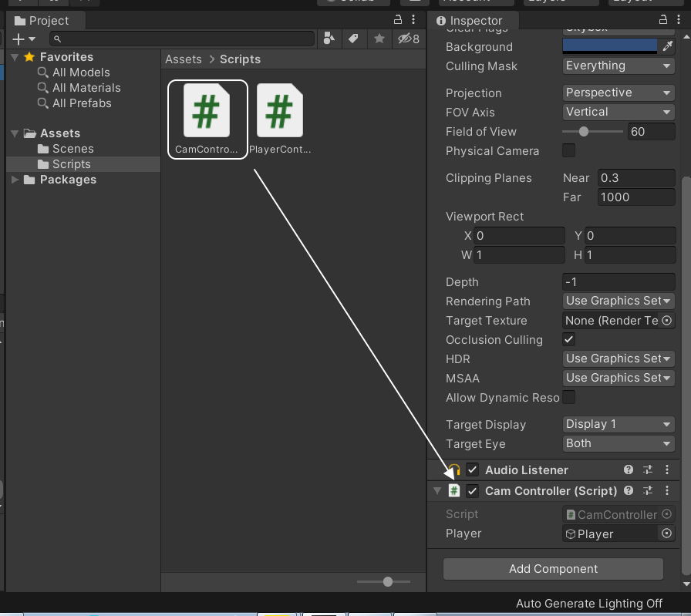Click the Background color swatch

coord(610,45)
